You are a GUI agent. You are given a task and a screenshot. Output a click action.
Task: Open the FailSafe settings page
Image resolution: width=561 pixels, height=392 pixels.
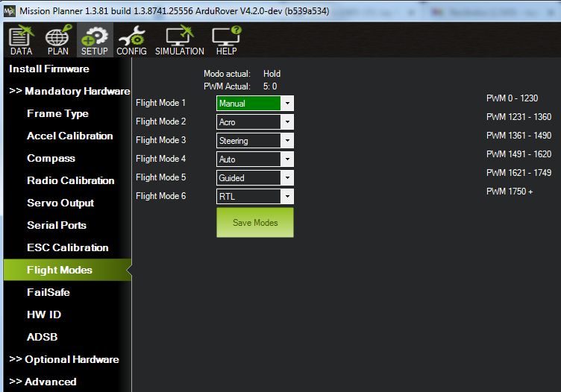click(48, 292)
